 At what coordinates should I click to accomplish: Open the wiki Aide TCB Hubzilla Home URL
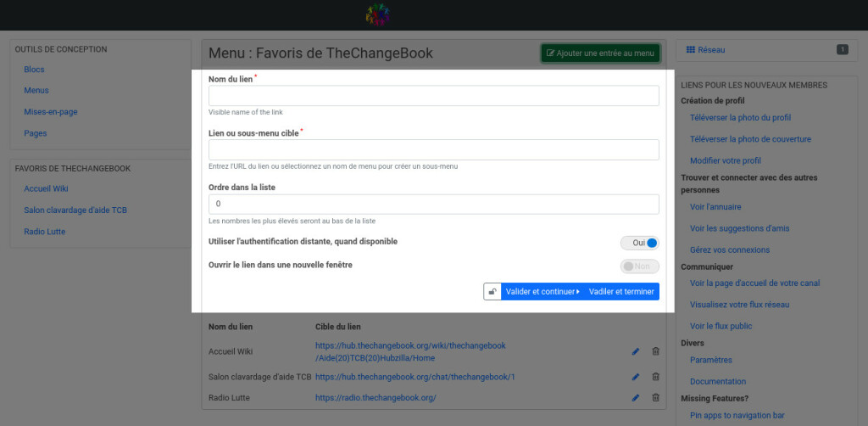tap(410, 352)
